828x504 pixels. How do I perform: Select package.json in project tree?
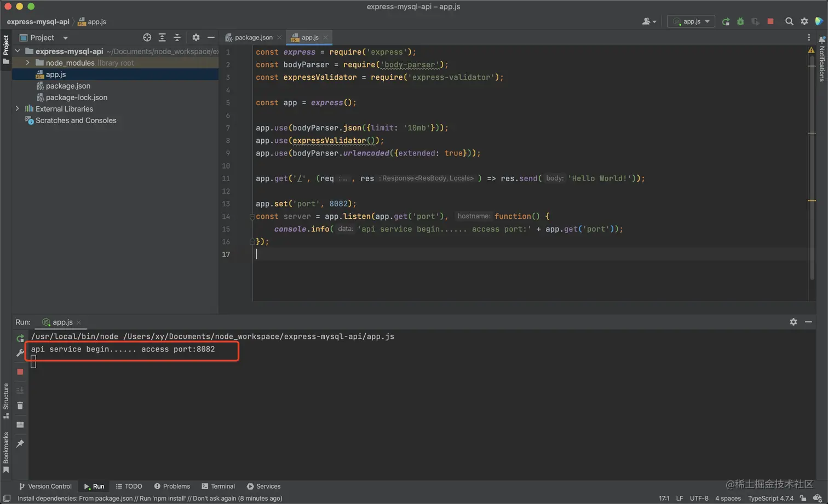(x=68, y=85)
